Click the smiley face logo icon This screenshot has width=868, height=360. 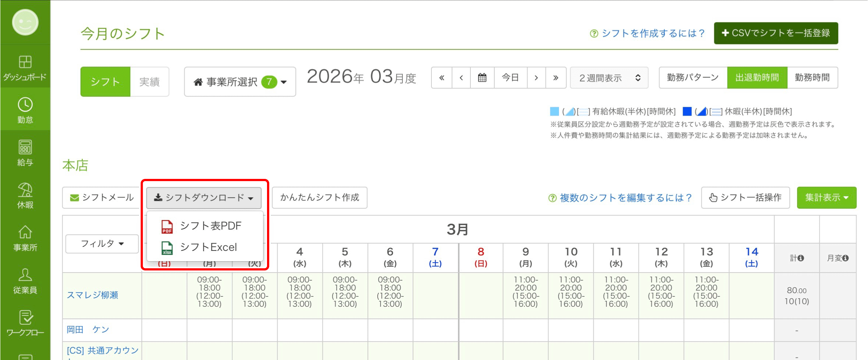tap(25, 22)
